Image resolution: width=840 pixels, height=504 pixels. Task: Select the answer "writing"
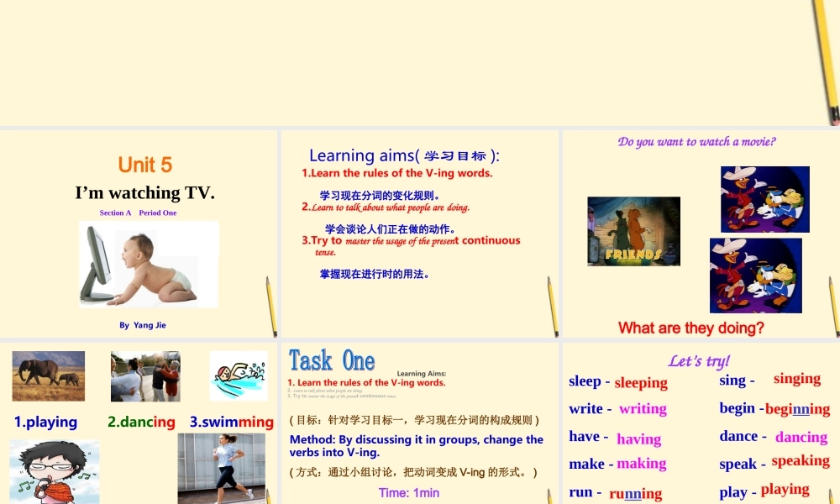643,409
